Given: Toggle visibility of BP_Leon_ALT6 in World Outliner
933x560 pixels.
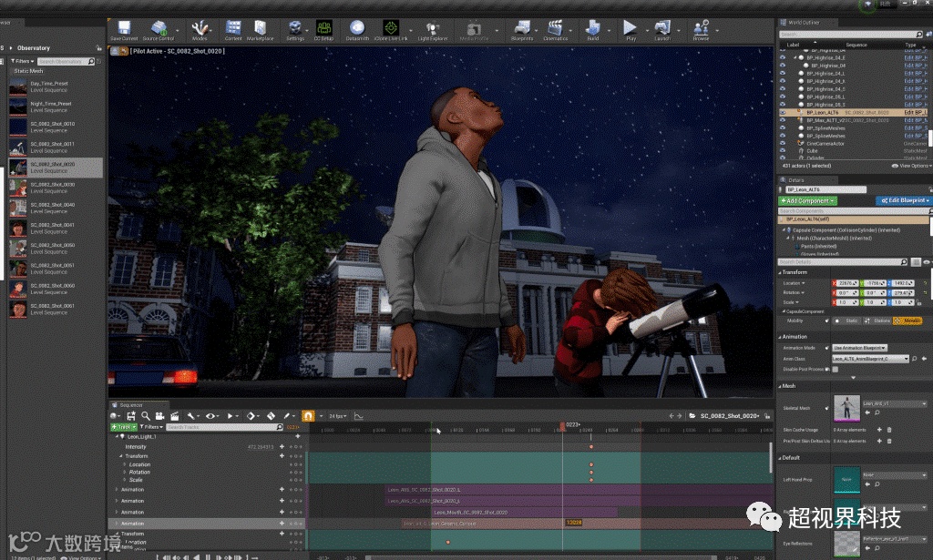Looking at the screenshot, I should [783, 112].
